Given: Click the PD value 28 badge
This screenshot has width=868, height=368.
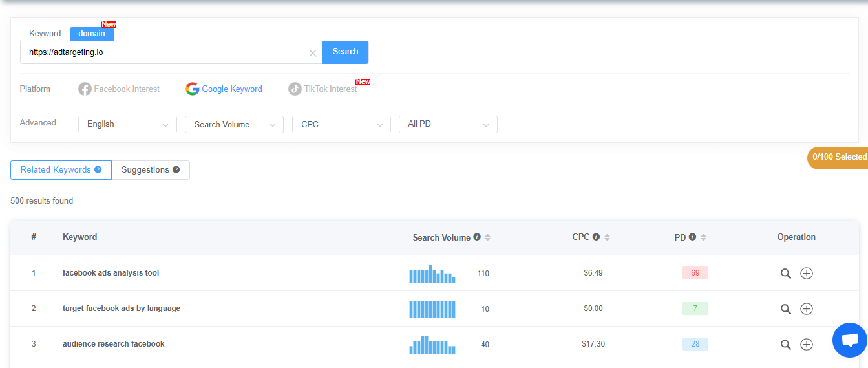Looking at the screenshot, I should 695,344.
